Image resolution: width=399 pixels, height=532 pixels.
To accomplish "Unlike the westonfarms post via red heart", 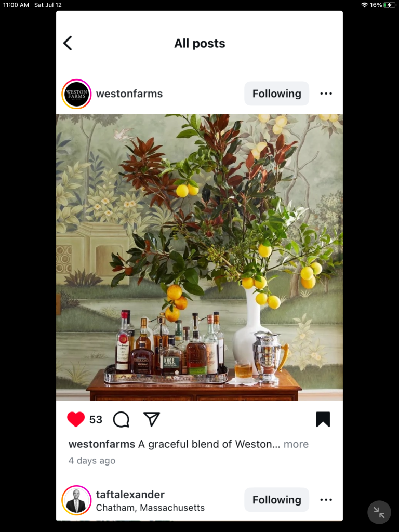I will coord(76,419).
